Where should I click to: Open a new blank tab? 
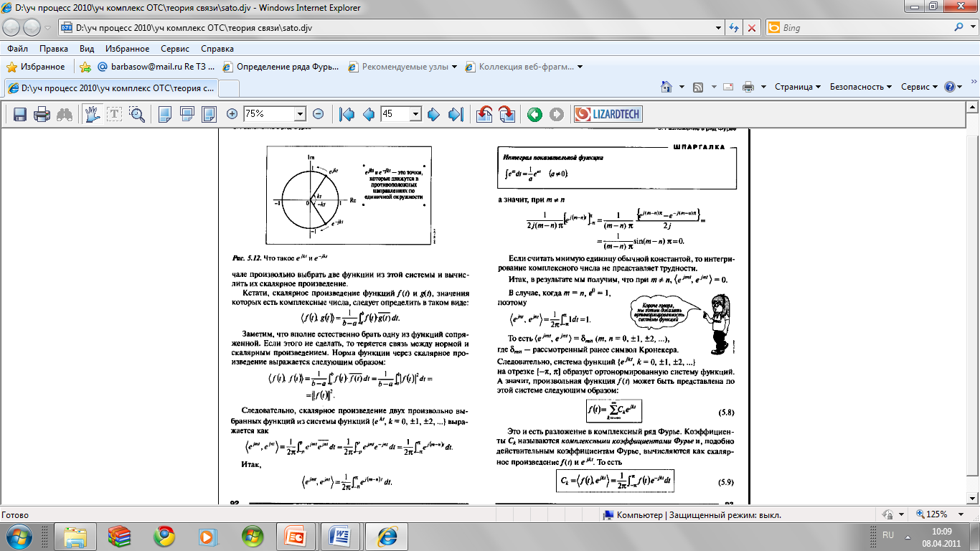pyautogui.click(x=229, y=88)
